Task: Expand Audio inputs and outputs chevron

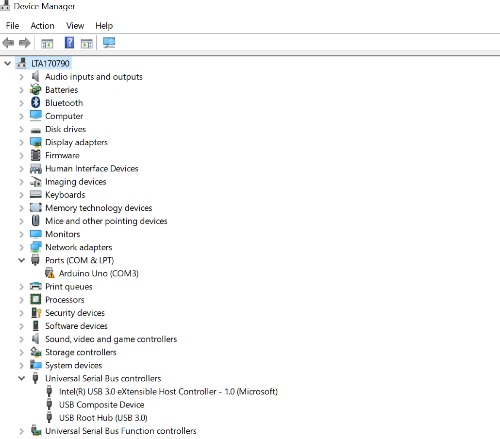Action: tap(21, 77)
